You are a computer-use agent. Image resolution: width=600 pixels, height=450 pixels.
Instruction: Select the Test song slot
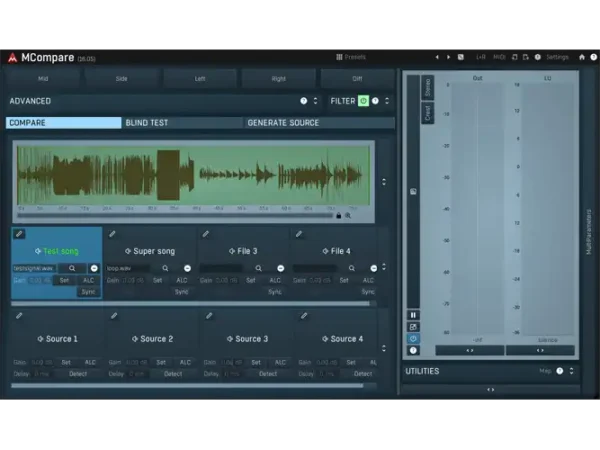pyautogui.click(x=57, y=251)
